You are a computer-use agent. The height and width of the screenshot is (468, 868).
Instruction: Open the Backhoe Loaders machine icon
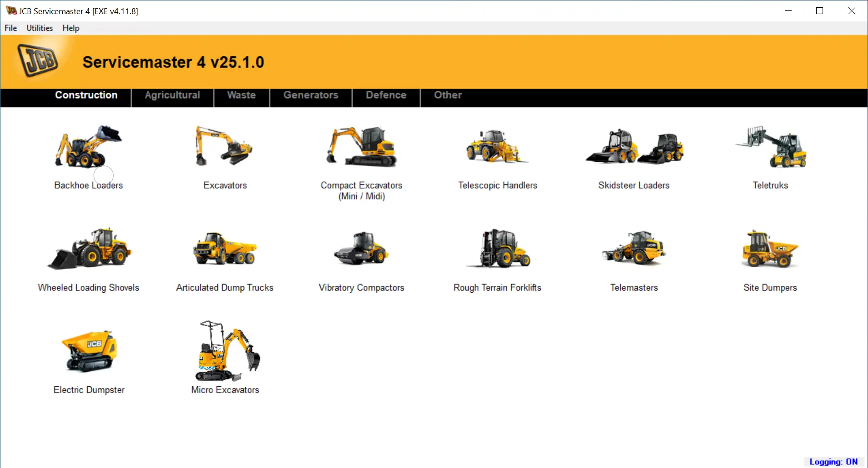(x=88, y=147)
